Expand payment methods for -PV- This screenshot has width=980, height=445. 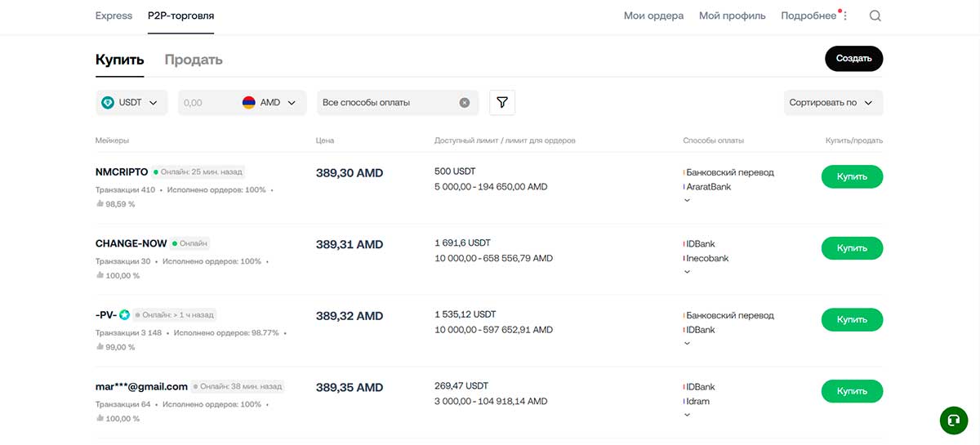pos(687,343)
